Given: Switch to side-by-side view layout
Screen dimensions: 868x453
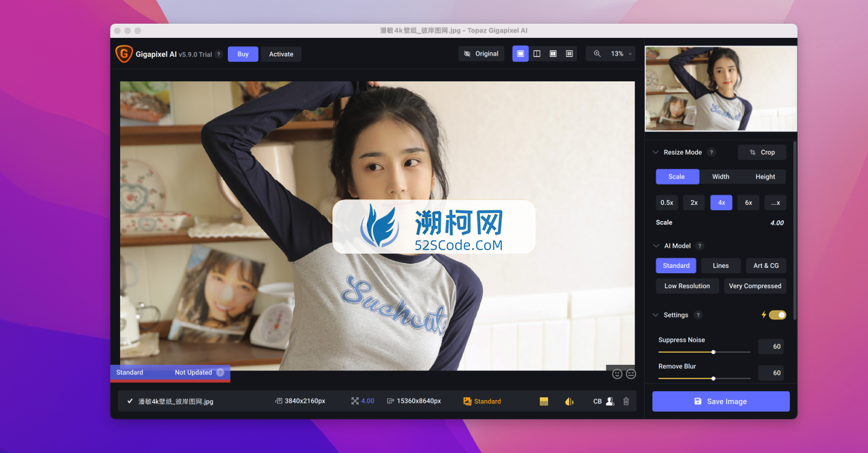Looking at the screenshot, I should 553,54.
